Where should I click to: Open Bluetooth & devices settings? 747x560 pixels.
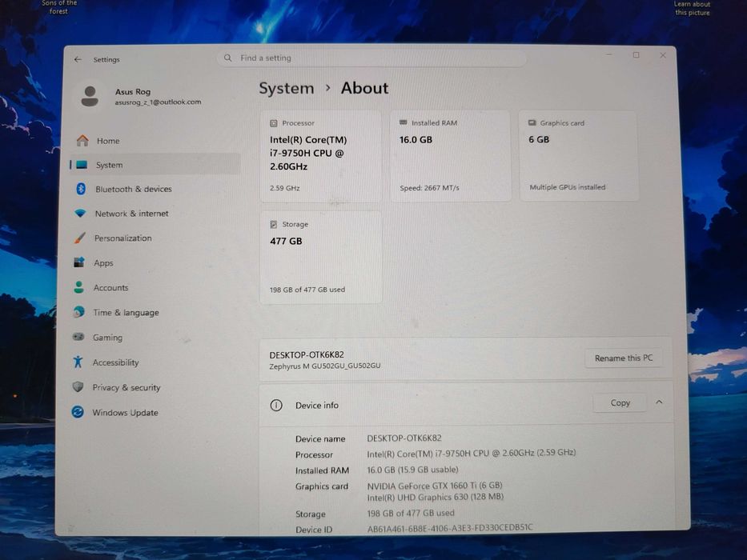tap(155, 189)
